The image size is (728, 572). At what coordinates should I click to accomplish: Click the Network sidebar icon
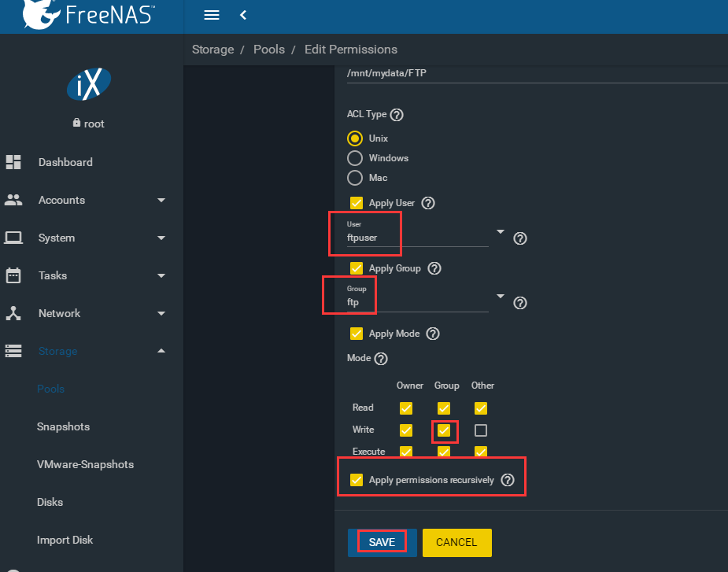[13, 313]
